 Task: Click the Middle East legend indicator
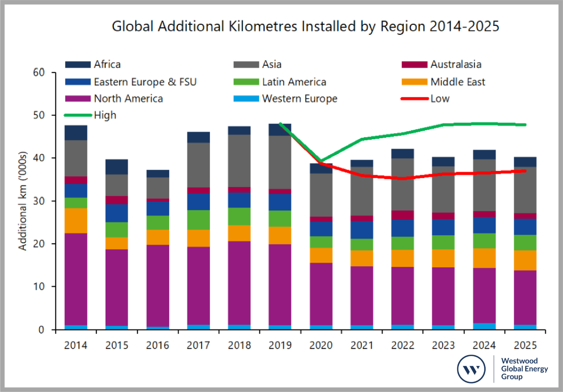coord(414,82)
